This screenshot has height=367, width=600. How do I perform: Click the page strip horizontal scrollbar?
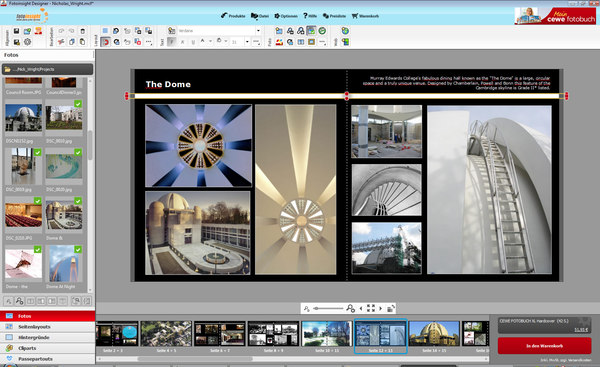tap(195, 359)
